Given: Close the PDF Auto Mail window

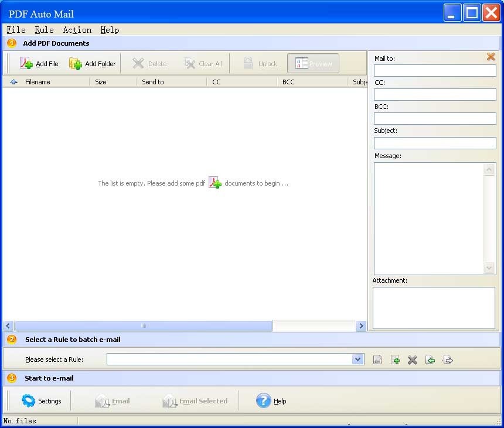Looking at the screenshot, I should (x=491, y=13).
